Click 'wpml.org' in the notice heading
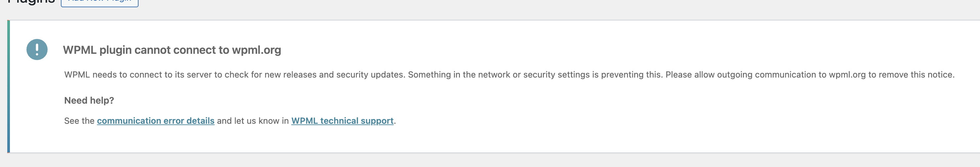The image size is (980, 167). (x=257, y=50)
